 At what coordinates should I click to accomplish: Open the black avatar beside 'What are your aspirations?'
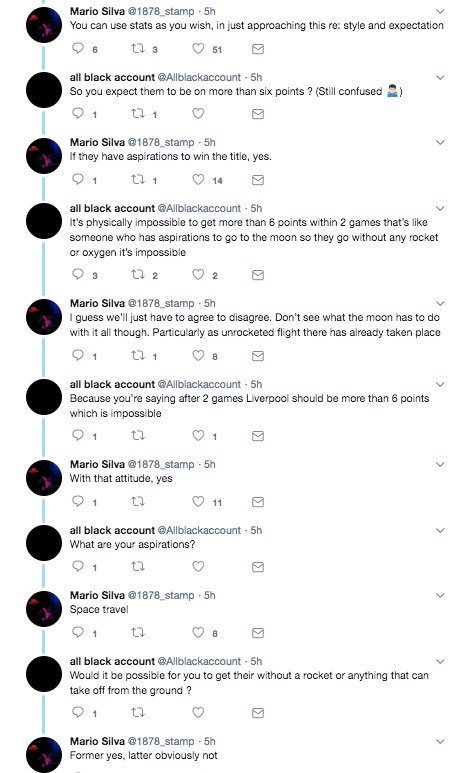44,543
